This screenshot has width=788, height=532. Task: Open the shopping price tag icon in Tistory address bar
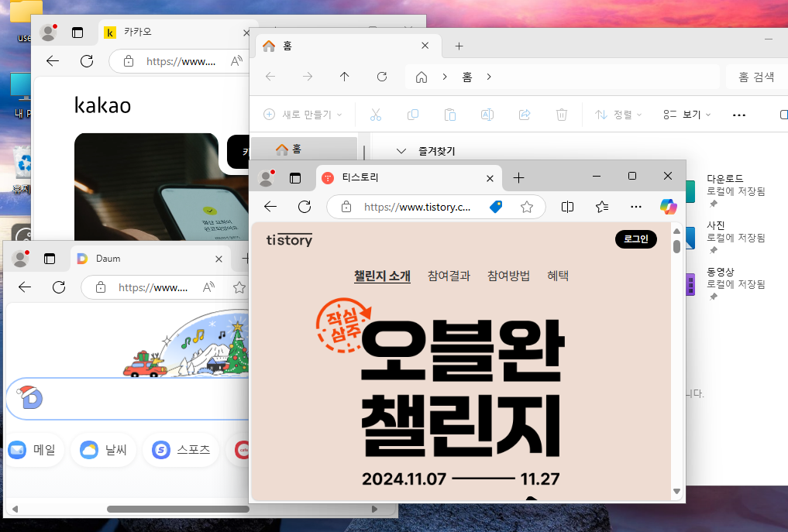(x=496, y=207)
